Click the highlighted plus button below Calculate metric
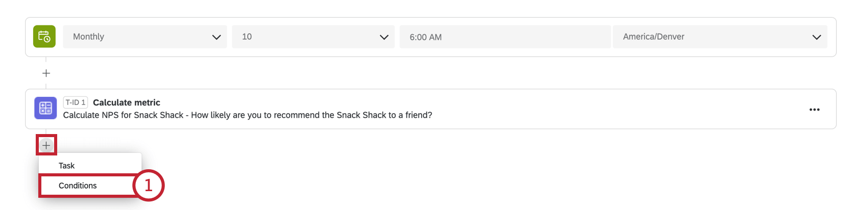 click(x=46, y=145)
